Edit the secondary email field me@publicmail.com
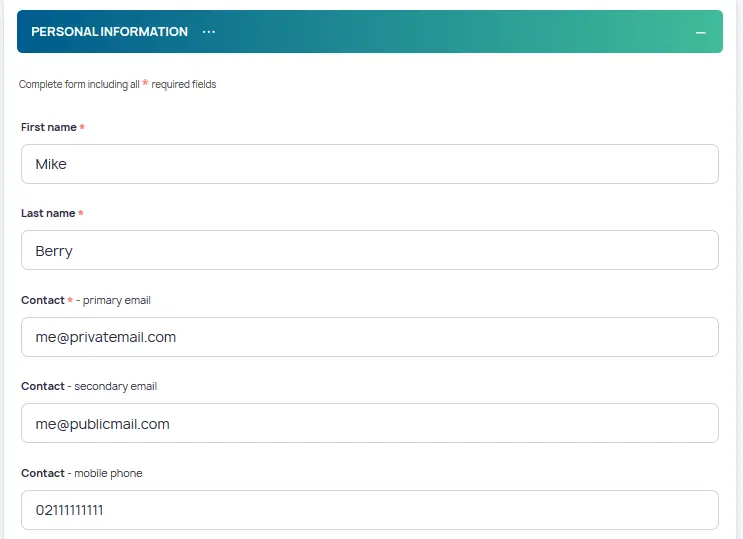Screen dimensions: 743x539 [x=369, y=424]
